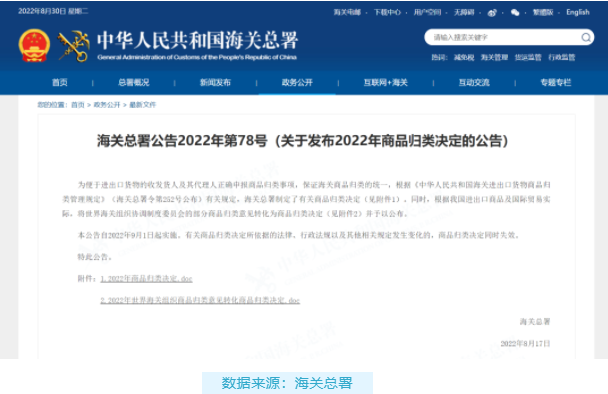Viewport: 608px width, 394px height.
Task: Click 政务公开 in the breadcrumb
Action: point(107,105)
